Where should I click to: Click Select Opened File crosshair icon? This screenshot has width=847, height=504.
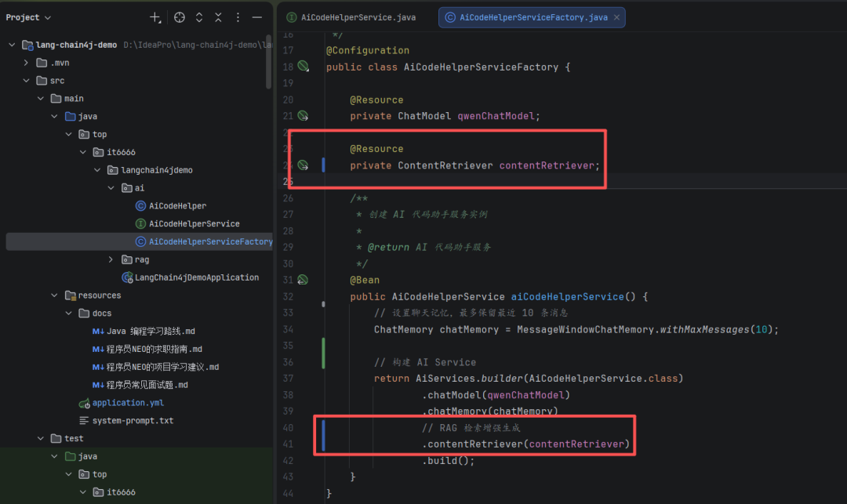click(x=180, y=17)
